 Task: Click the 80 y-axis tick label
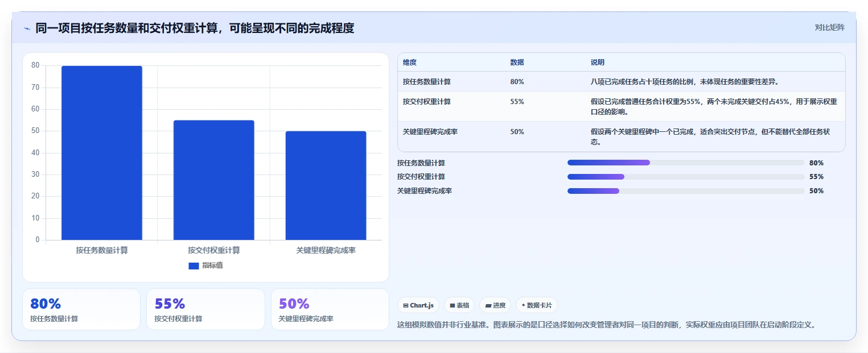click(x=35, y=65)
